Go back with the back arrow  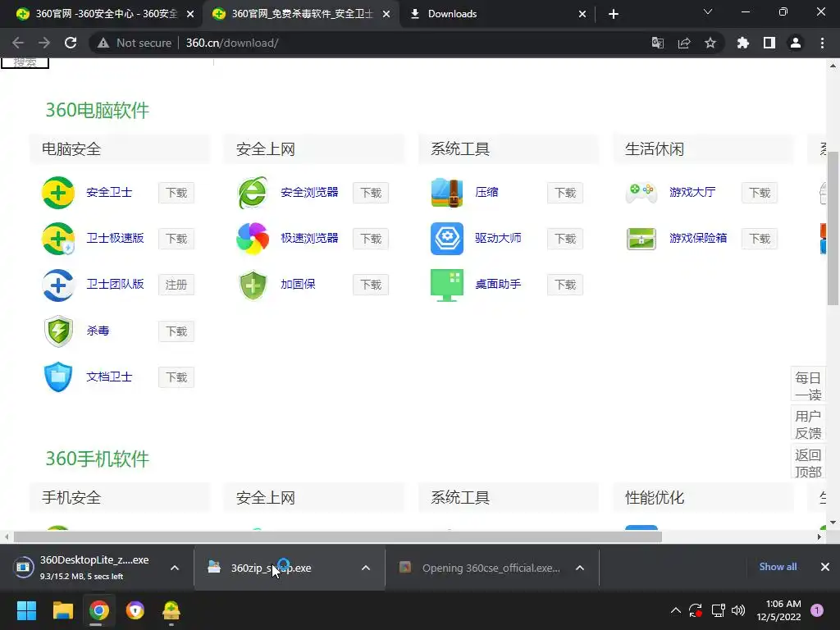pos(18,43)
